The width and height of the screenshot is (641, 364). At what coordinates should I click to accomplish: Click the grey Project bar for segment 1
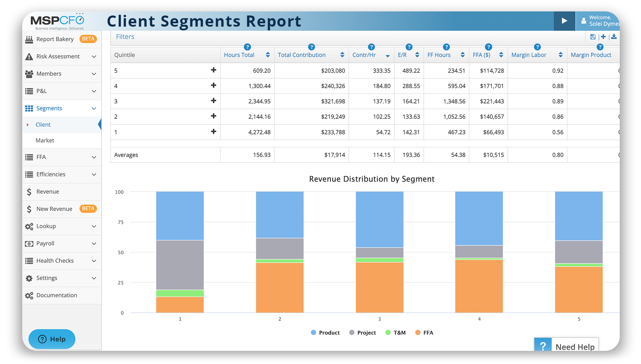(180, 265)
